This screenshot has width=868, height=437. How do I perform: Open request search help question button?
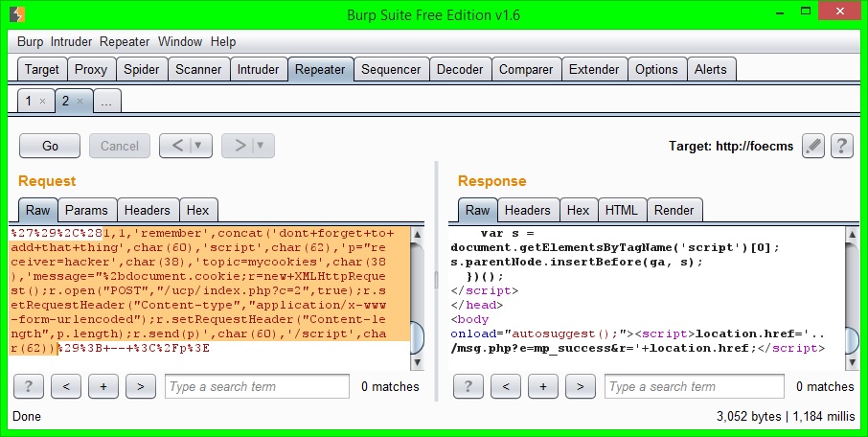pos(28,386)
